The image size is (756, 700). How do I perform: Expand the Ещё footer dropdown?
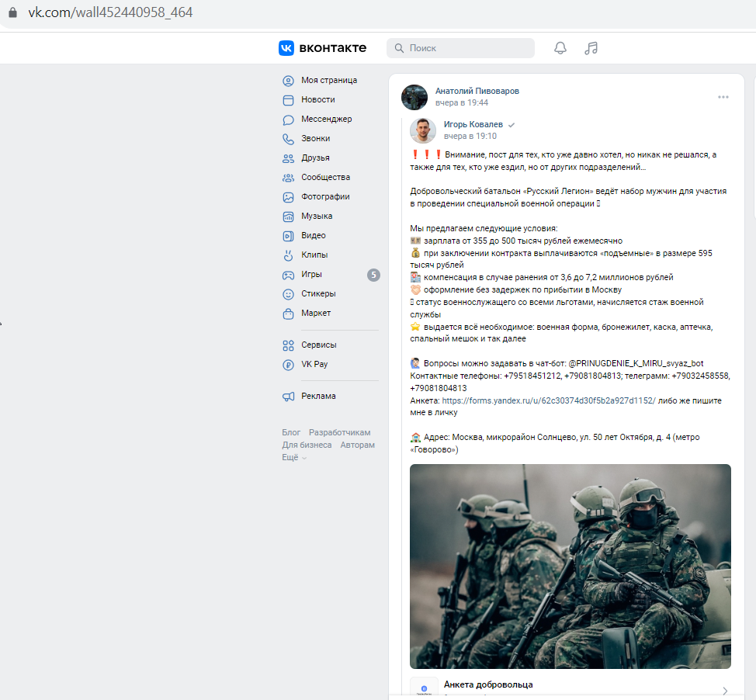tap(294, 458)
